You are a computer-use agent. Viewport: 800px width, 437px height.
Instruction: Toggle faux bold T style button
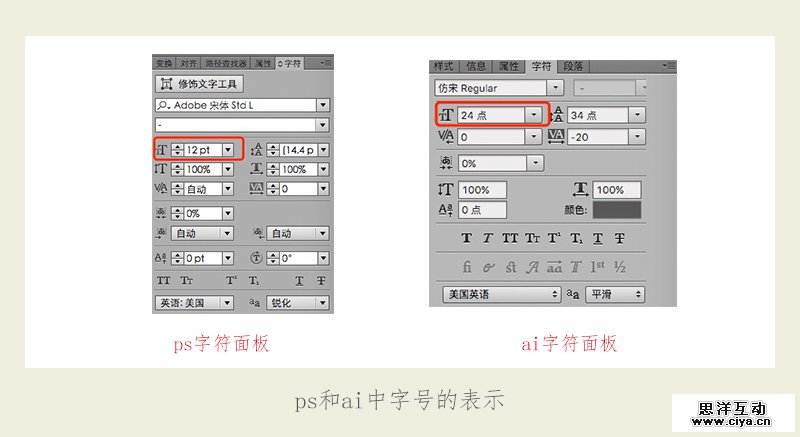tap(466, 238)
